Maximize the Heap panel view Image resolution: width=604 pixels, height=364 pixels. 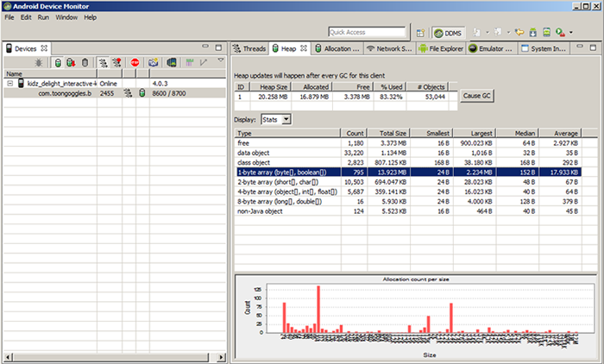(x=594, y=47)
